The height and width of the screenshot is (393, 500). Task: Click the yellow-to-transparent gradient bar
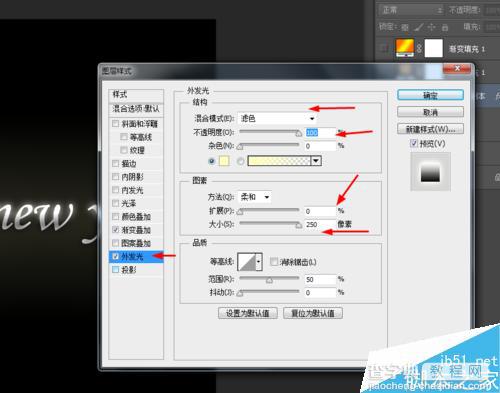coord(279,161)
